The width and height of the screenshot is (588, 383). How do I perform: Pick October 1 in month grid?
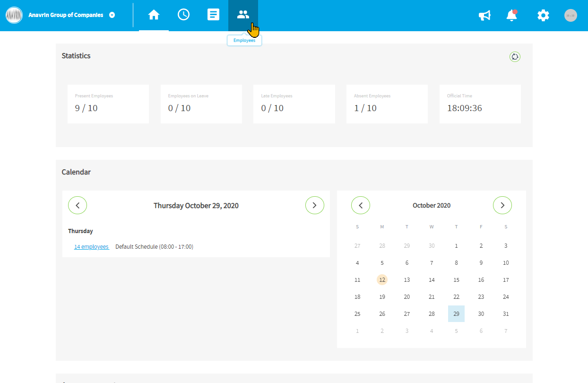(x=456, y=246)
